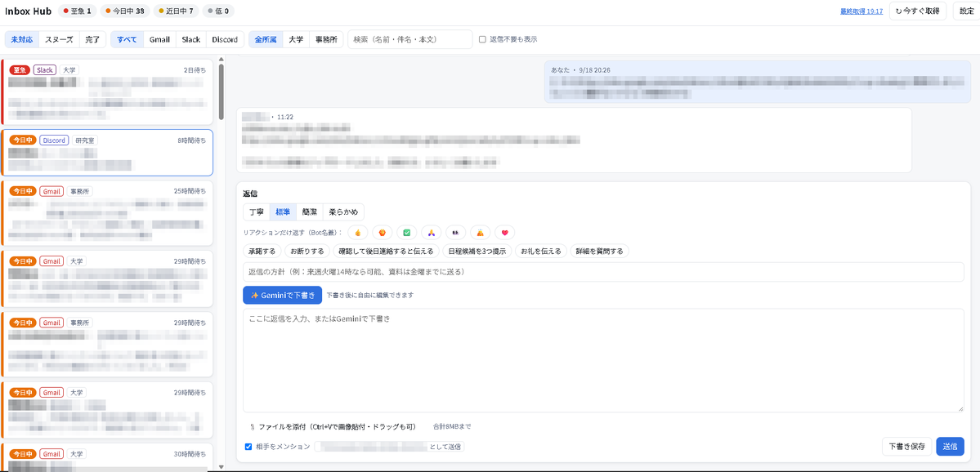Choose the 承諾する quick reply
This screenshot has height=472, width=980.
[262, 251]
